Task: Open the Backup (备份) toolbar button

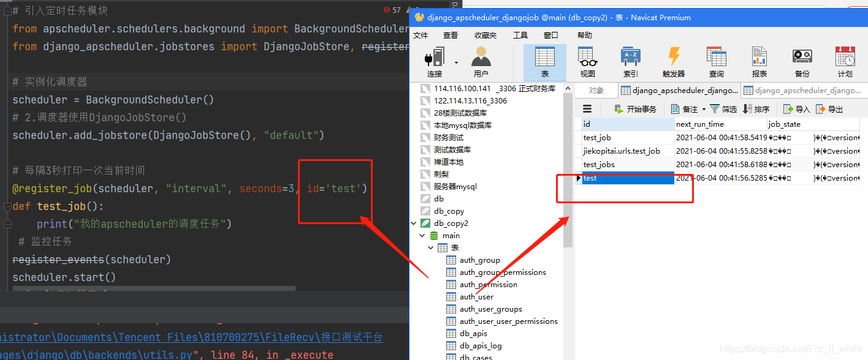Action: point(802,62)
